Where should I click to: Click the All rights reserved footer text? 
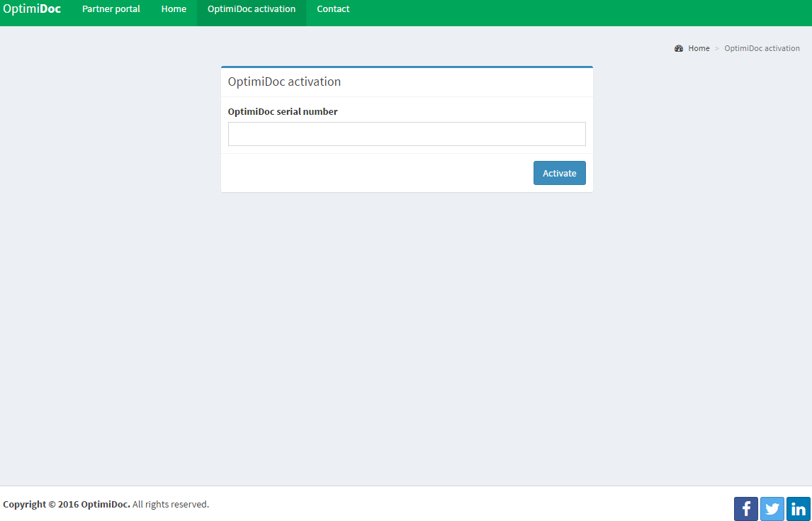[x=171, y=504]
